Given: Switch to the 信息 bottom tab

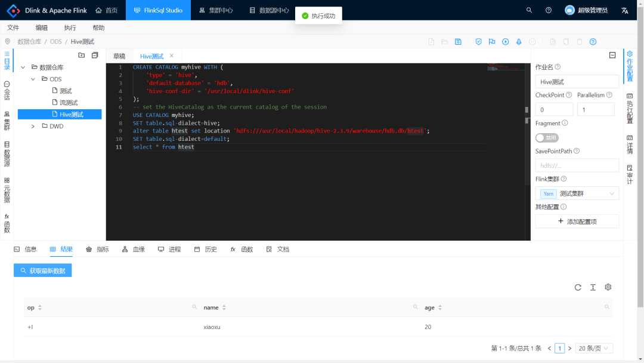Looking at the screenshot, I should coord(26,249).
